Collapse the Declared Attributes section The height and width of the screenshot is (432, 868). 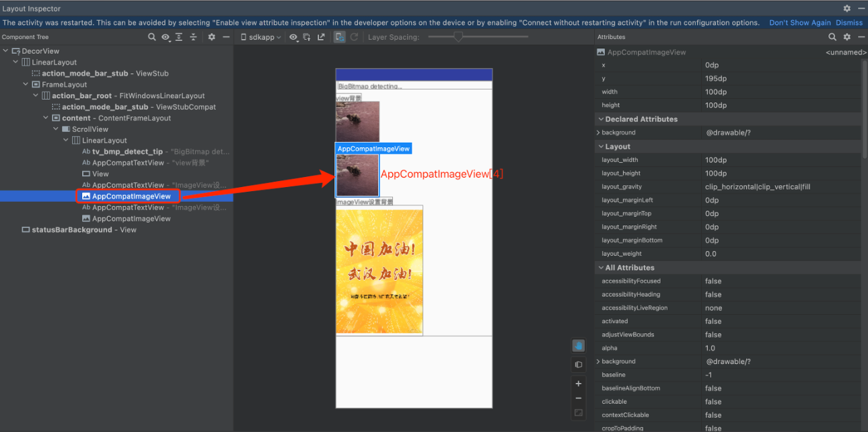pos(600,119)
